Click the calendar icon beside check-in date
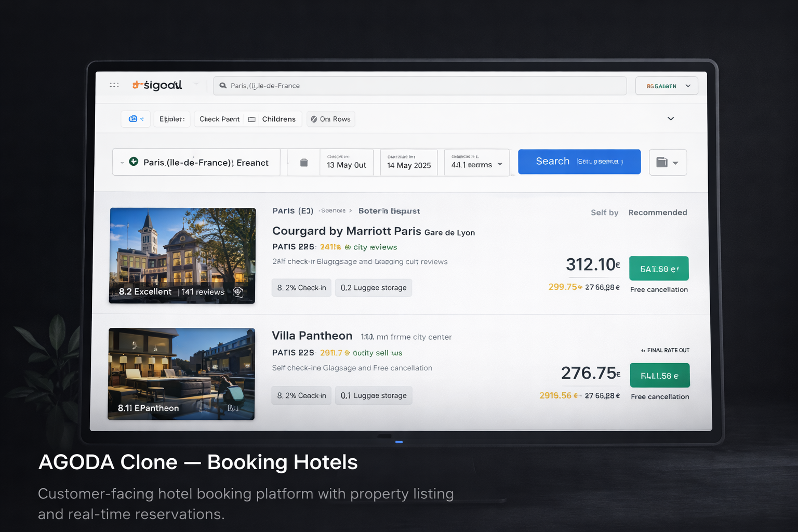The image size is (798, 532). (304, 163)
